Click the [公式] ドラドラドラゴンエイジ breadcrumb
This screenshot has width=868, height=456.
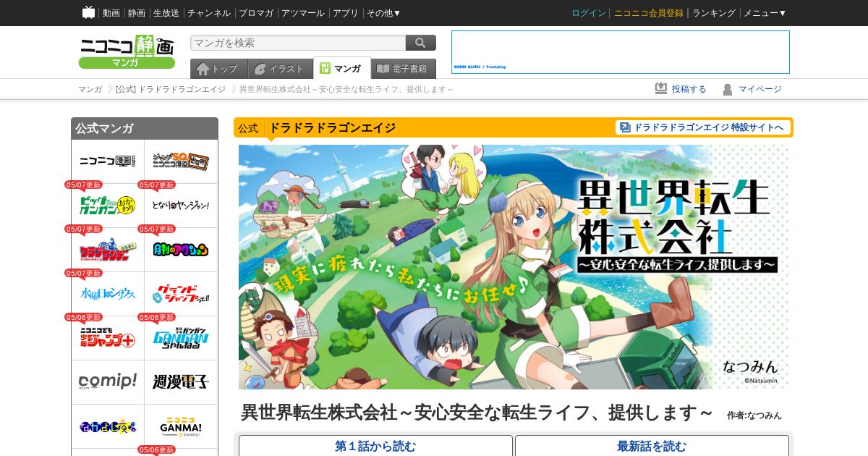(x=171, y=89)
